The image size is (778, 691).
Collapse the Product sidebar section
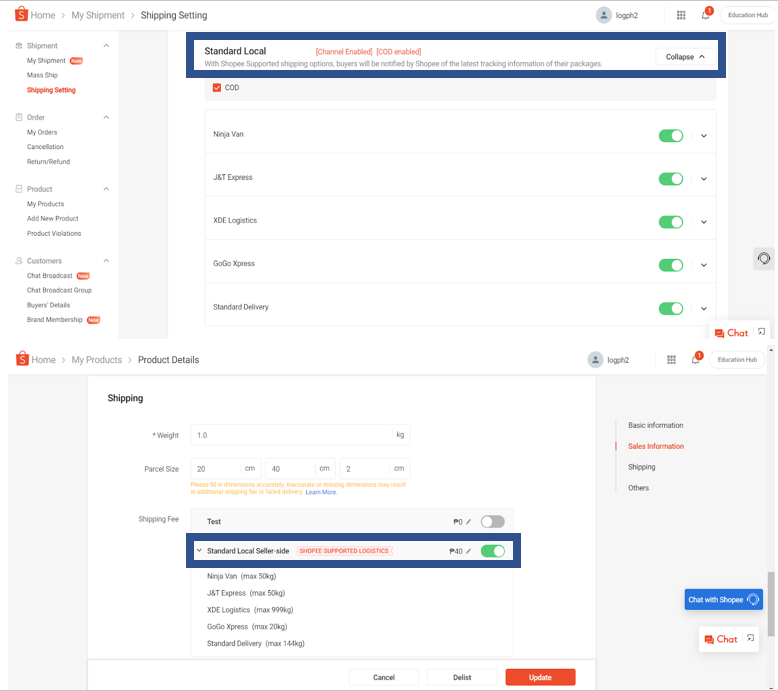[106, 189]
